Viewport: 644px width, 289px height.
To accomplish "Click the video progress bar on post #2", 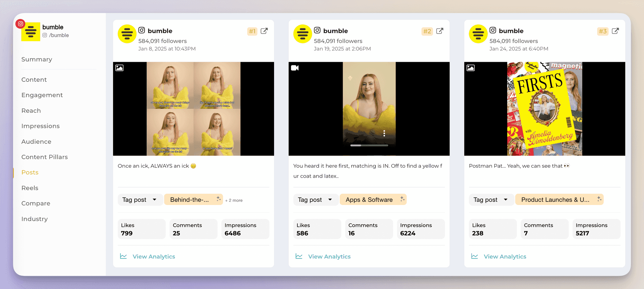I will 369,145.
